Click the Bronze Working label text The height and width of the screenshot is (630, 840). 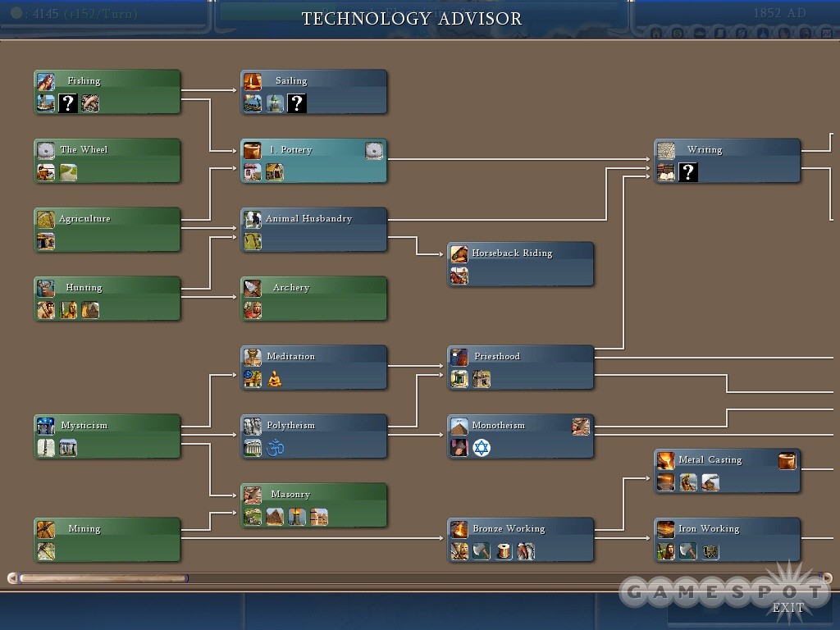pyautogui.click(x=509, y=529)
